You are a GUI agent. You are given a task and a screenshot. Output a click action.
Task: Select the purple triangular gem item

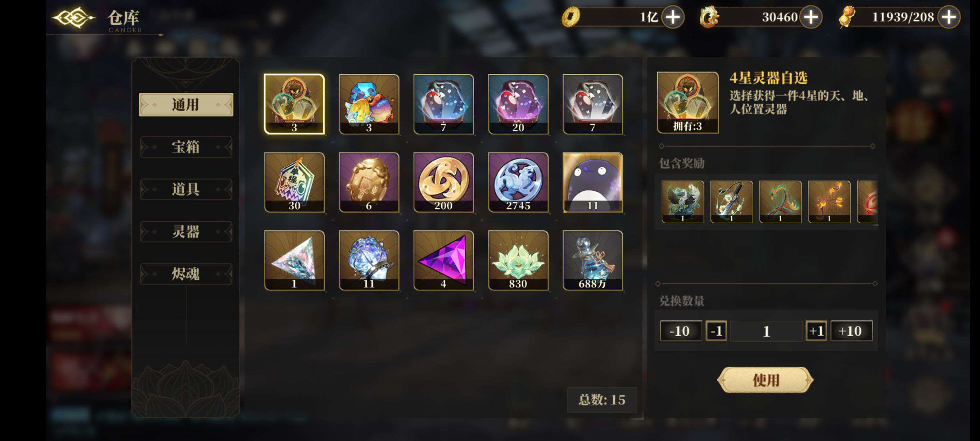tap(443, 260)
